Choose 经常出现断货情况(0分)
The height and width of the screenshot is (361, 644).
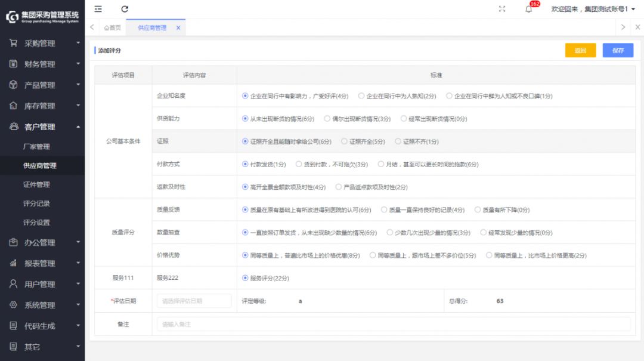click(434, 119)
